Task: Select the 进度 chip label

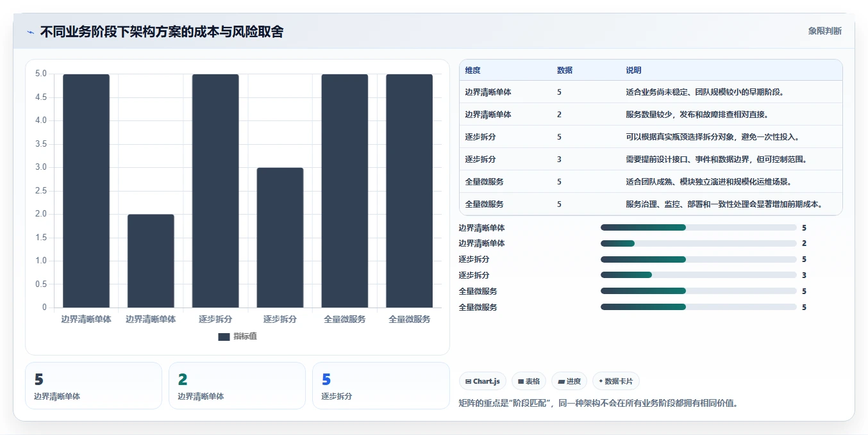Action: click(573, 382)
